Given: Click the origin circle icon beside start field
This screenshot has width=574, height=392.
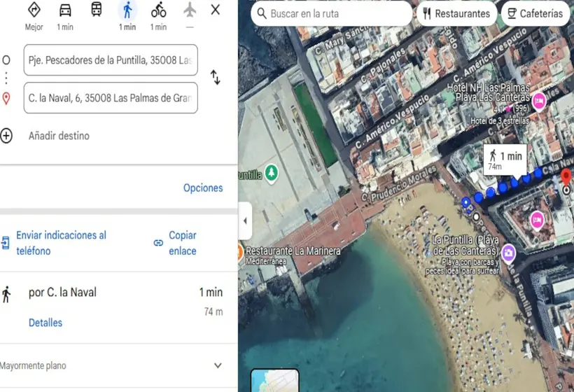Looking at the screenshot, I should [6, 60].
